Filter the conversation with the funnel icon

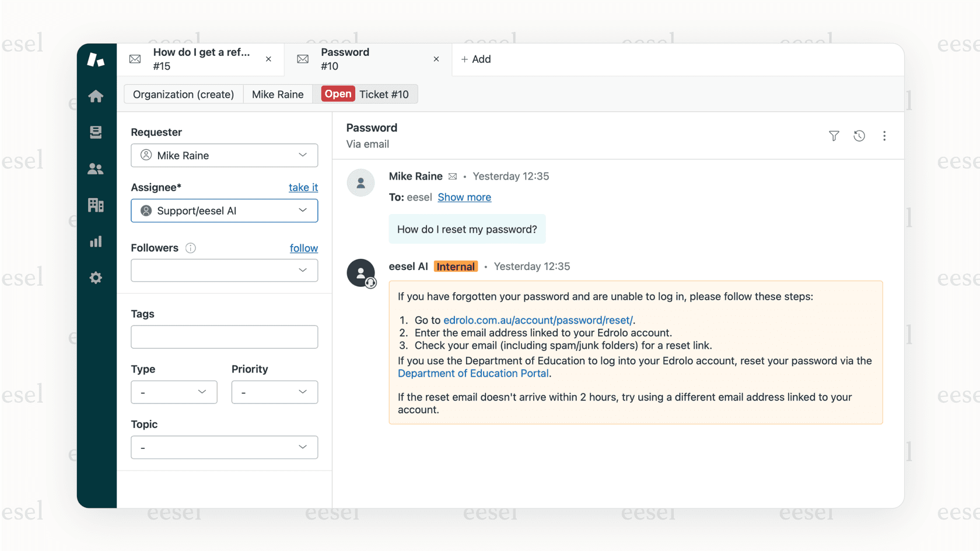pos(834,136)
